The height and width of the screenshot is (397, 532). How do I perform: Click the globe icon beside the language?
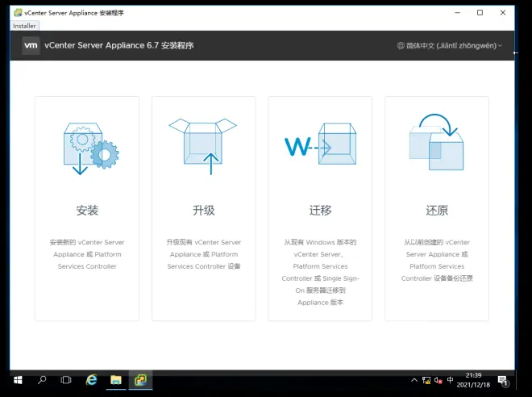pyautogui.click(x=401, y=45)
